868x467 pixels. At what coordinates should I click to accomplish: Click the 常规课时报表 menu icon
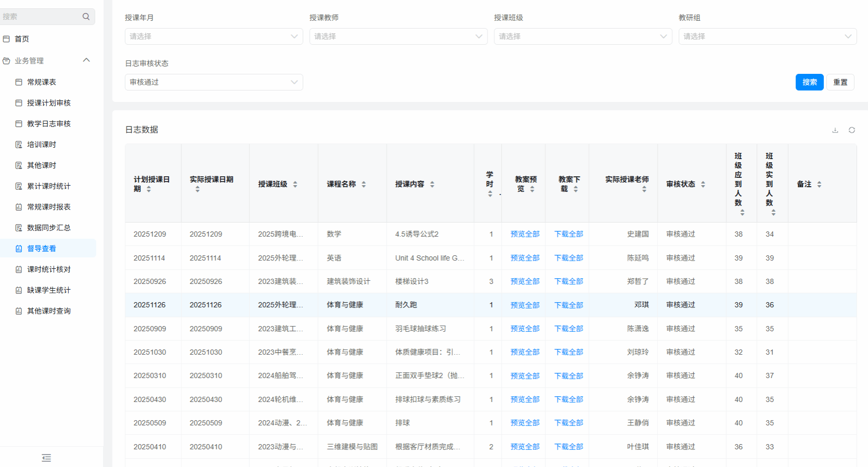pyautogui.click(x=19, y=207)
